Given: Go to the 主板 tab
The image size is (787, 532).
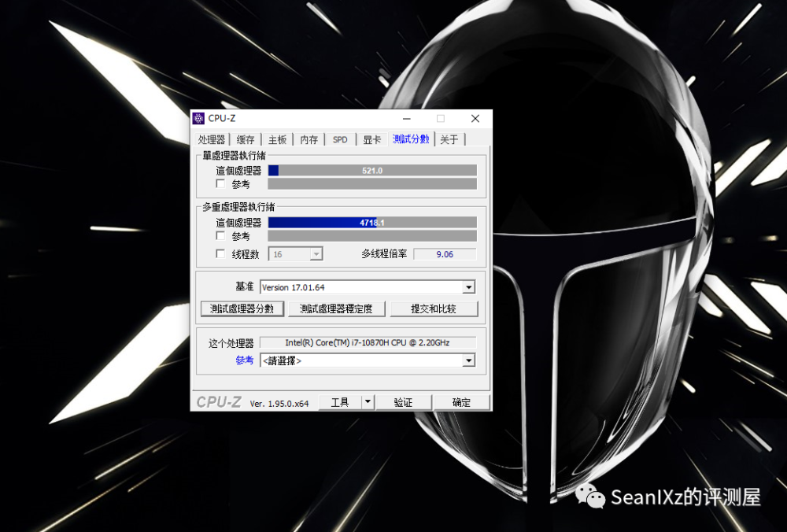Looking at the screenshot, I should [x=277, y=139].
